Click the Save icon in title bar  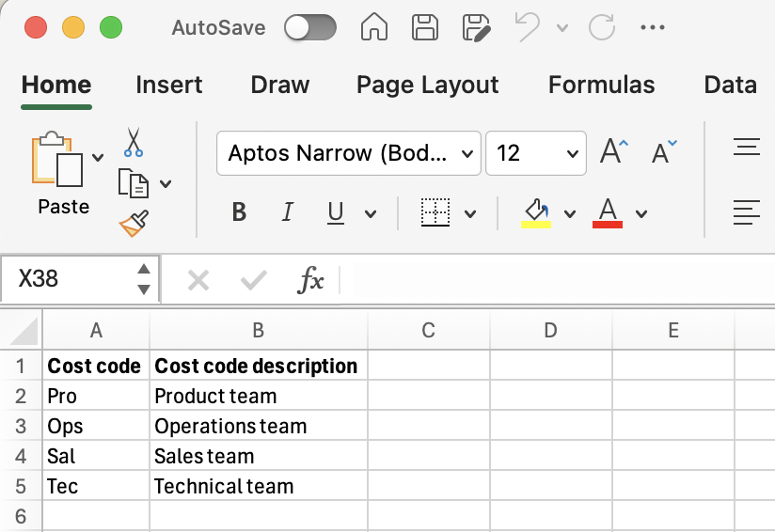(426, 28)
